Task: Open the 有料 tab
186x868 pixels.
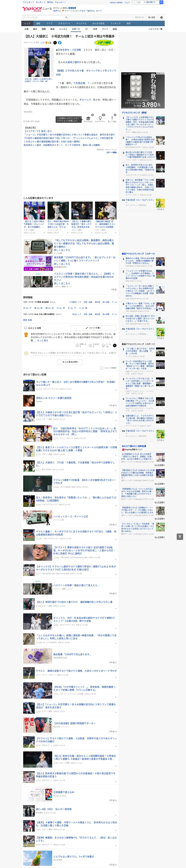Action: tap(129, 24)
